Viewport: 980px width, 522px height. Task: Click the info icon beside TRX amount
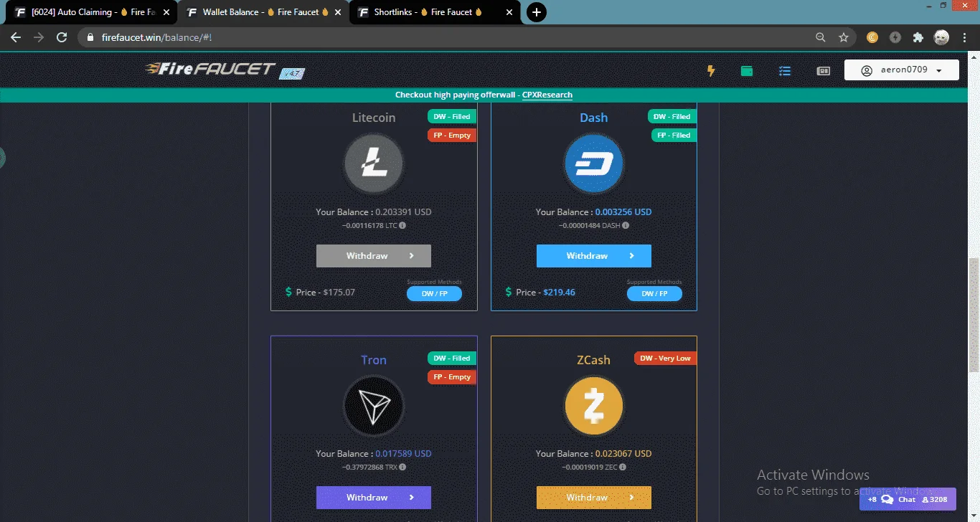click(402, 467)
